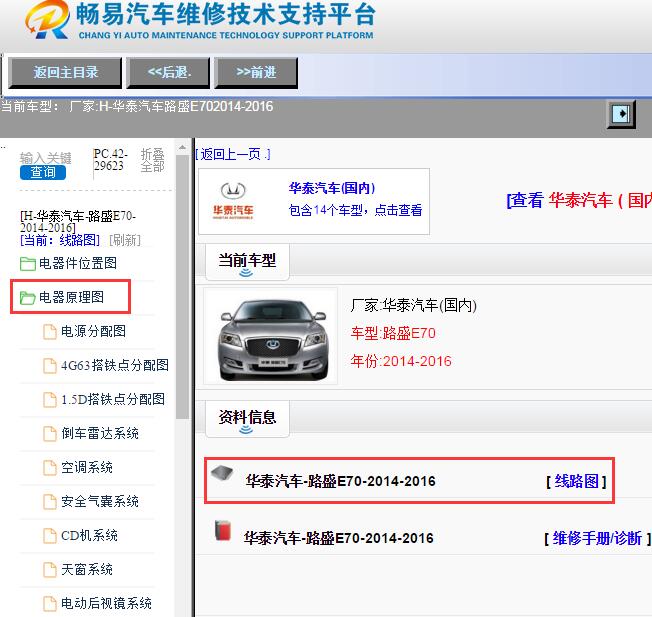Click the document icon beside 4G63搭铁点分配图
652x617 pixels.
(x=50, y=366)
